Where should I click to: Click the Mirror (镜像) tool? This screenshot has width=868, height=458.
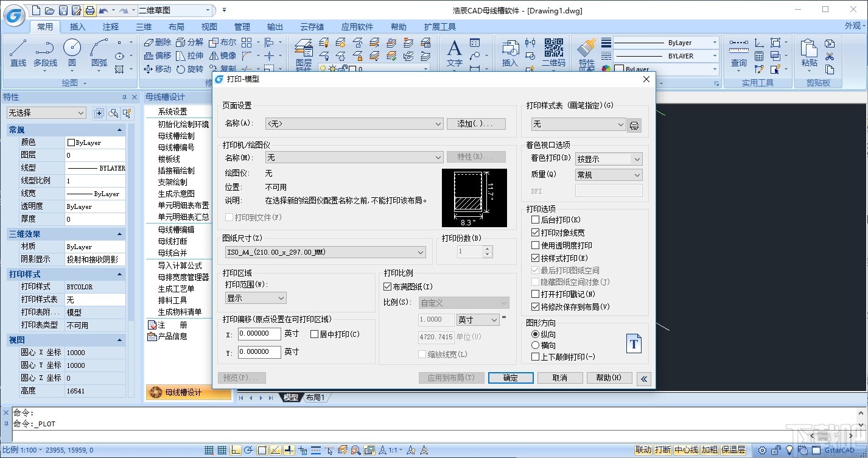pyautogui.click(x=222, y=55)
